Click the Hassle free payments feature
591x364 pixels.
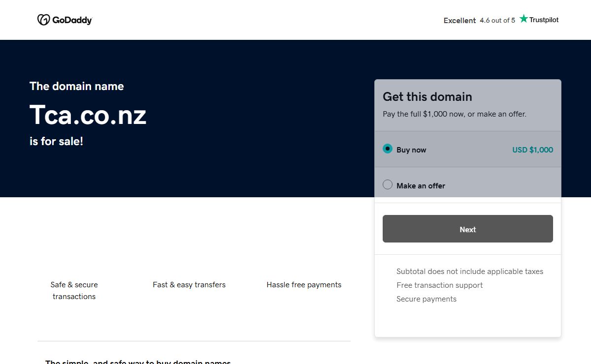(x=304, y=285)
